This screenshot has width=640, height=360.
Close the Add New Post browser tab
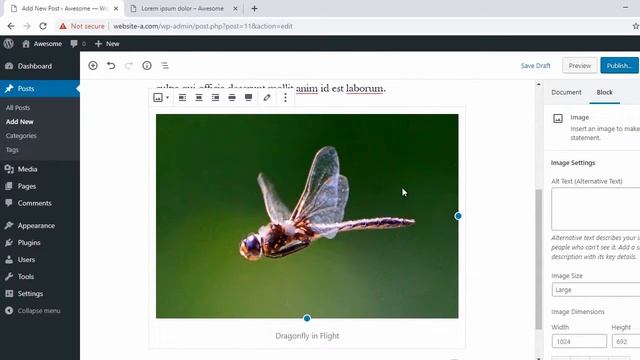116,9
